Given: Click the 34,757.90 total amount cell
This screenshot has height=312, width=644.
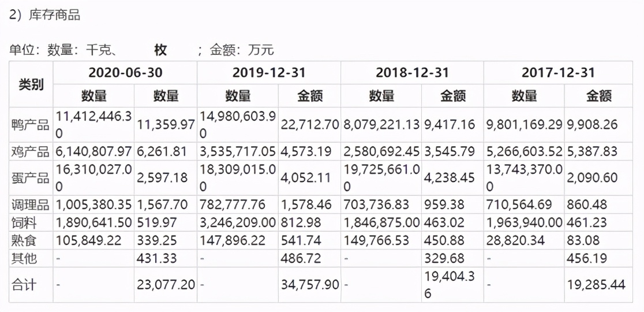Looking at the screenshot, I should (309, 285).
